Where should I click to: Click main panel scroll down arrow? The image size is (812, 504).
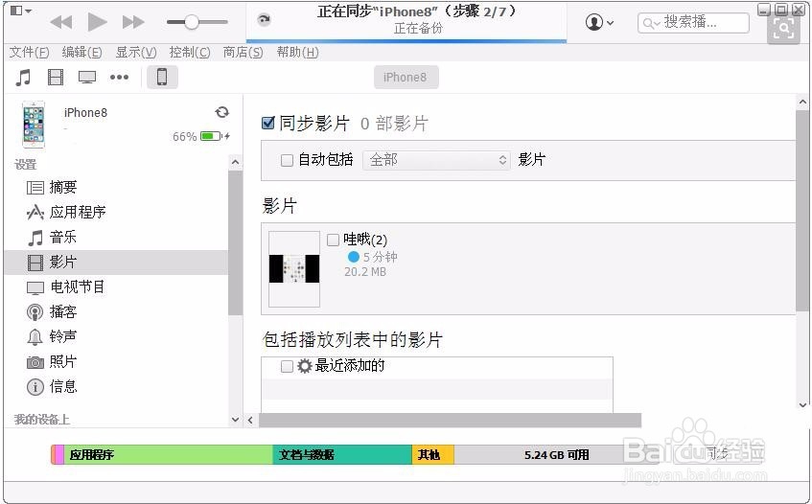[x=802, y=405]
